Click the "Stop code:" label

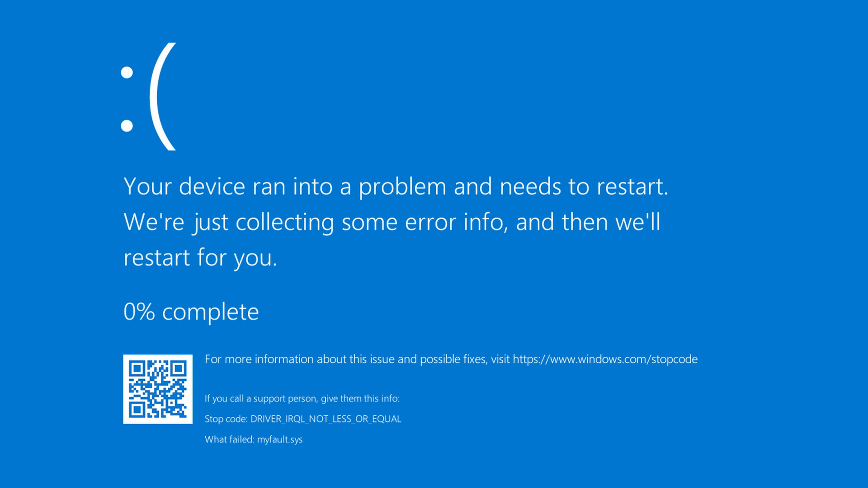tap(226, 419)
